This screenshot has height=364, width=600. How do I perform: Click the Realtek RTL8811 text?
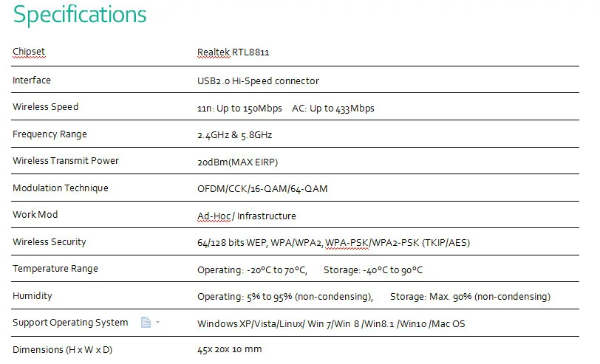[x=239, y=52]
